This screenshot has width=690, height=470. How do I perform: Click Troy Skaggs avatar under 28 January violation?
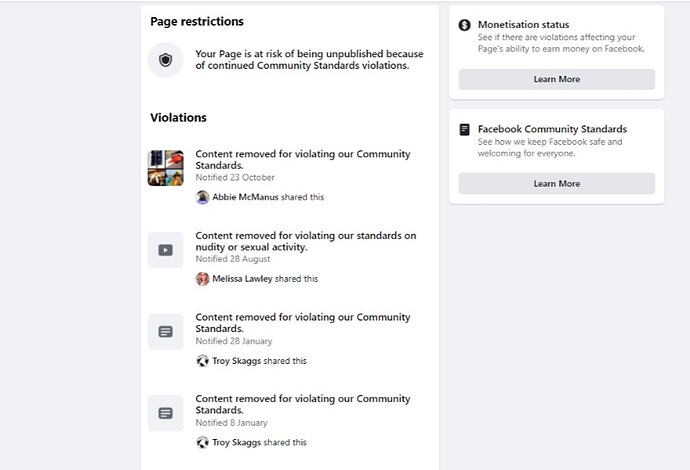click(202, 361)
